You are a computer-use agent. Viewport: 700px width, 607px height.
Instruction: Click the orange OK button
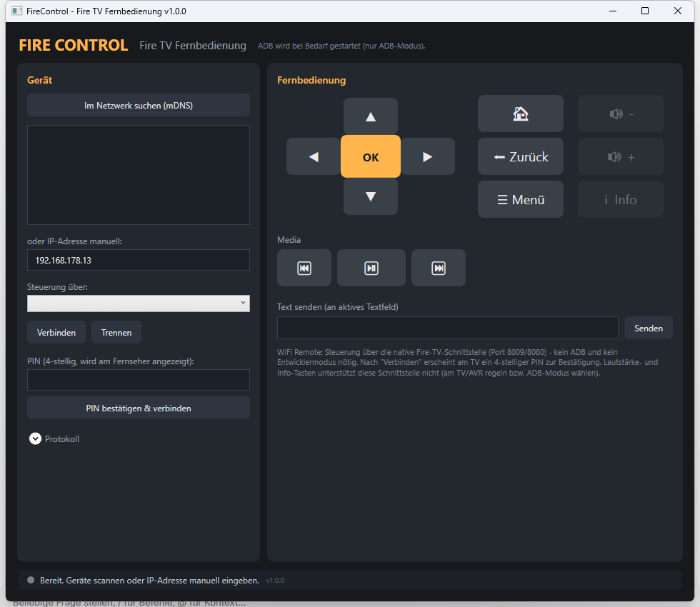371,156
